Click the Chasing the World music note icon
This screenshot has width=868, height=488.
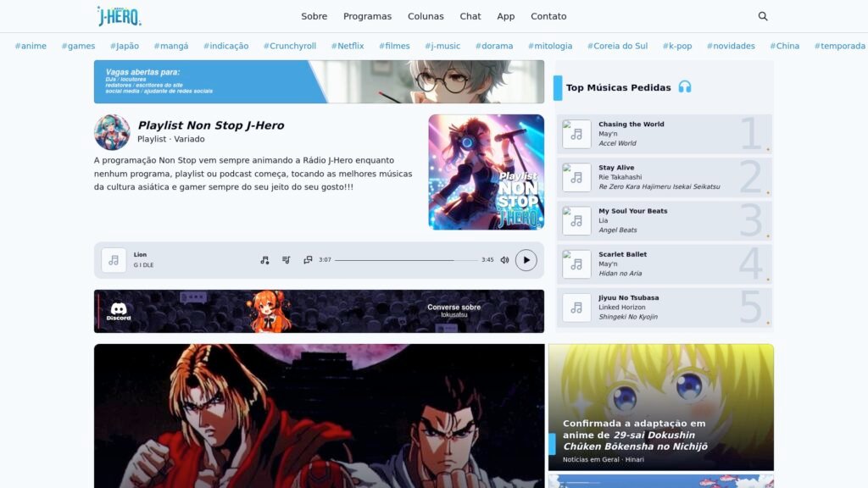tap(576, 134)
